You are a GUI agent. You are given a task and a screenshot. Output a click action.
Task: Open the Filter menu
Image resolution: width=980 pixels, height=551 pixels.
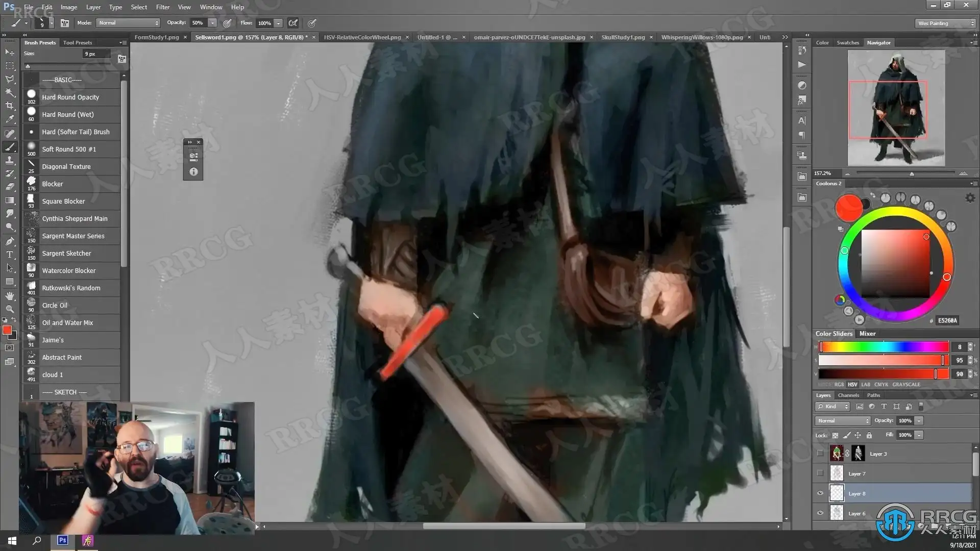point(162,7)
